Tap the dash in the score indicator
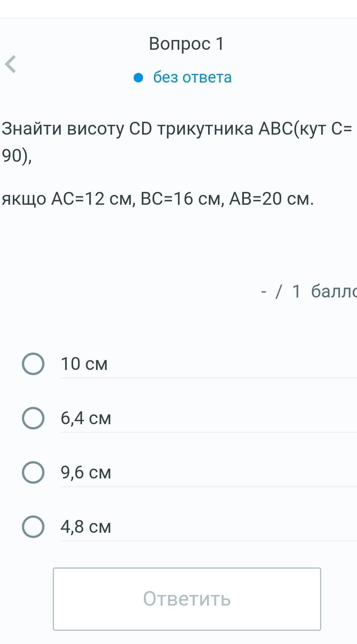This screenshot has width=357, height=644. coord(264,291)
